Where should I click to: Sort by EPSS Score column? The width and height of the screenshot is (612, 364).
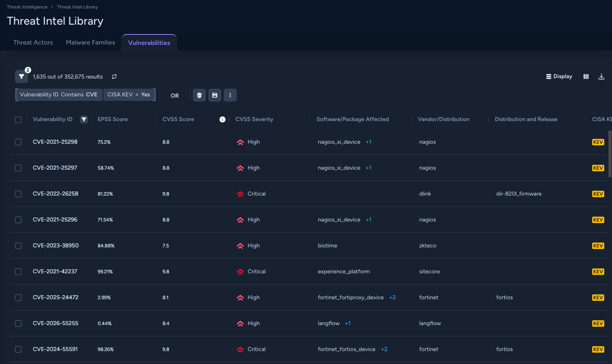113,119
